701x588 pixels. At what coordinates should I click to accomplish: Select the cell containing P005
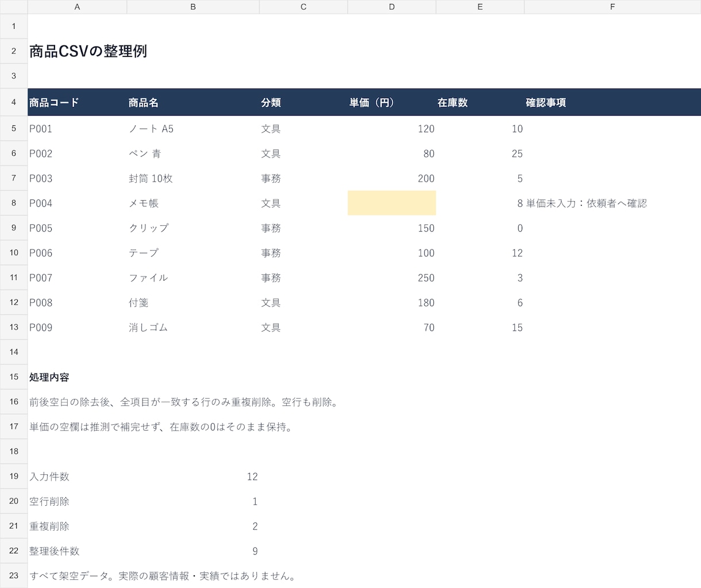point(77,228)
